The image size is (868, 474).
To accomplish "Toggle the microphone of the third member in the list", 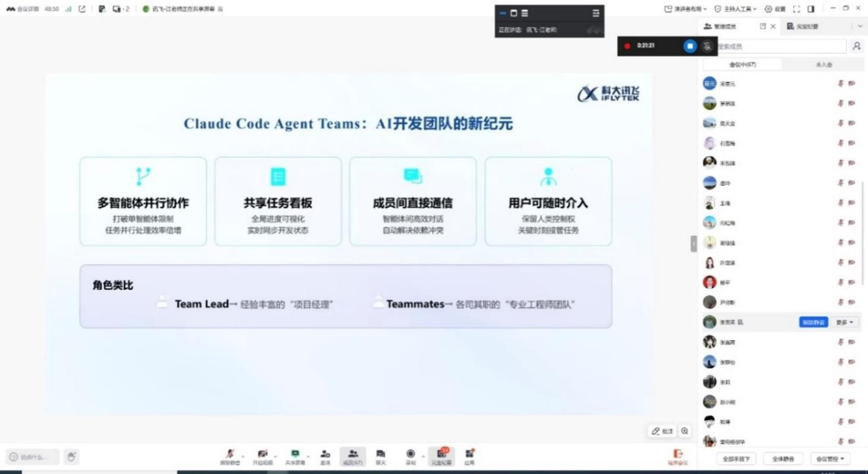I will coord(840,123).
